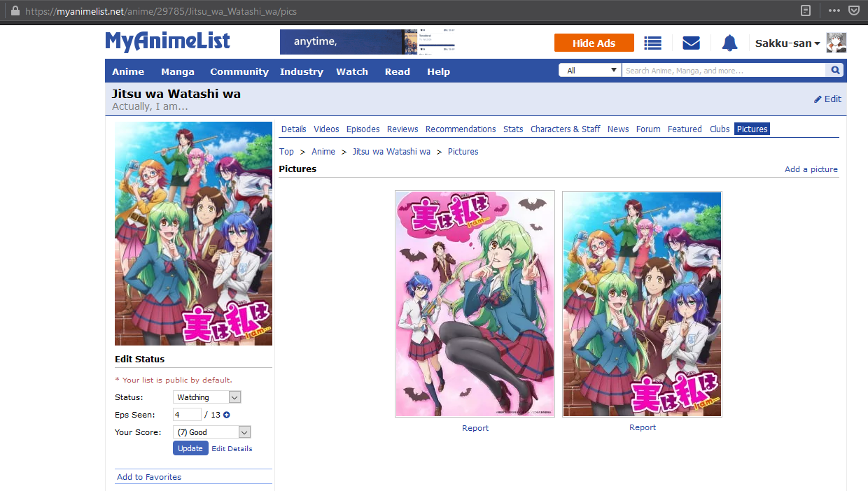Viewport: 868px width, 491px height.
Task: Click the Hide Ads button
Action: click(x=594, y=43)
